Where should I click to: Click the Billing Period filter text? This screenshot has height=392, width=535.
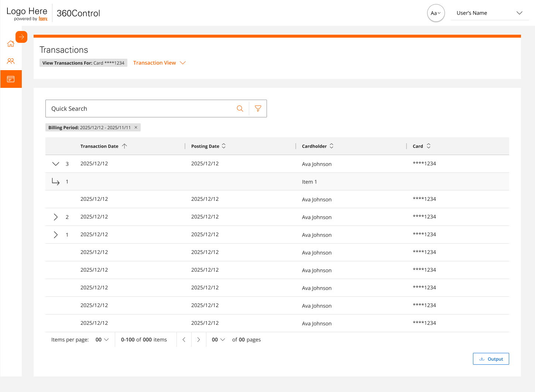(x=89, y=127)
